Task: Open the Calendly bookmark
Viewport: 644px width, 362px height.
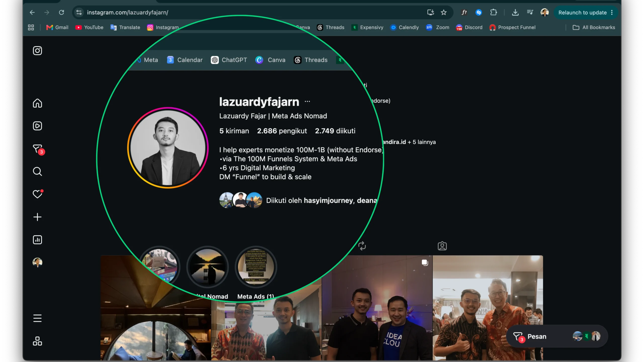Action: point(405,27)
